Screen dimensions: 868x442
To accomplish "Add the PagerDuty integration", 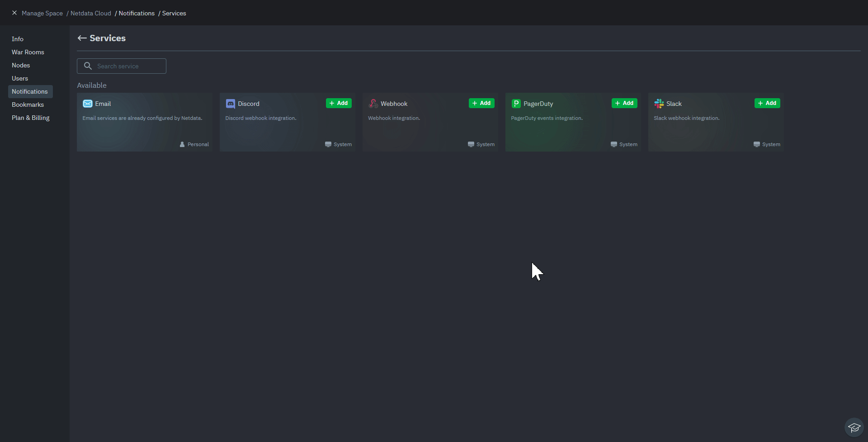I will click(x=624, y=103).
